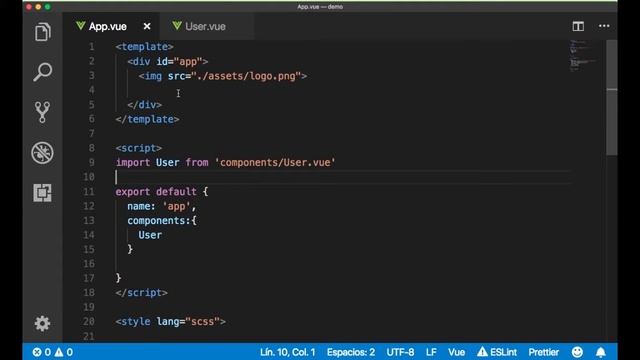The height and width of the screenshot is (360, 640).
Task: Click line number 4 in gutter
Action: click(x=91, y=90)
